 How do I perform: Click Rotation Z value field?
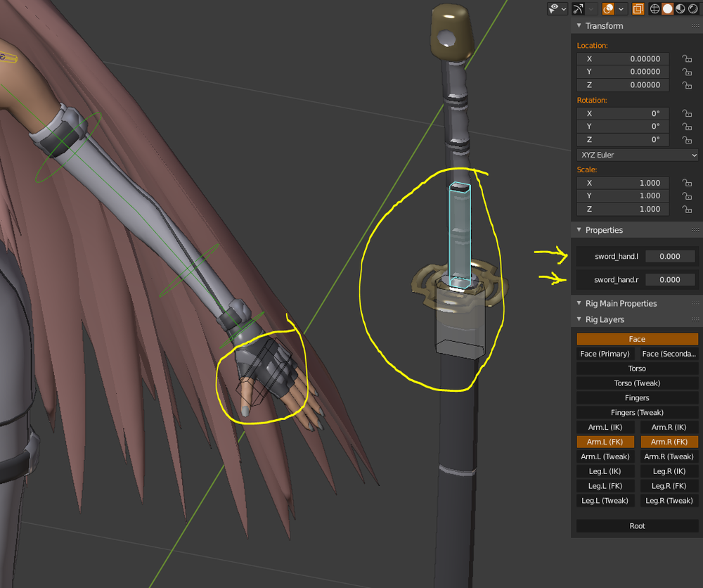tap(623, 139)
